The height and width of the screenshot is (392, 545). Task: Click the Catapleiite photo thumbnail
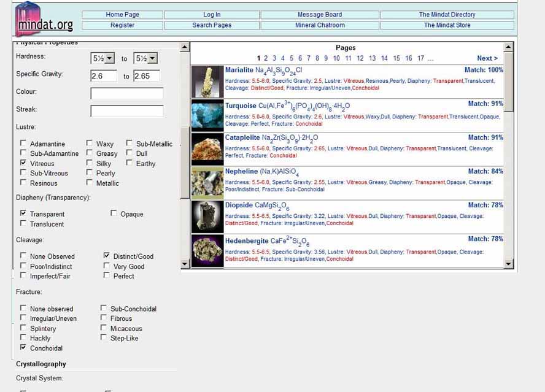[207, 149]
